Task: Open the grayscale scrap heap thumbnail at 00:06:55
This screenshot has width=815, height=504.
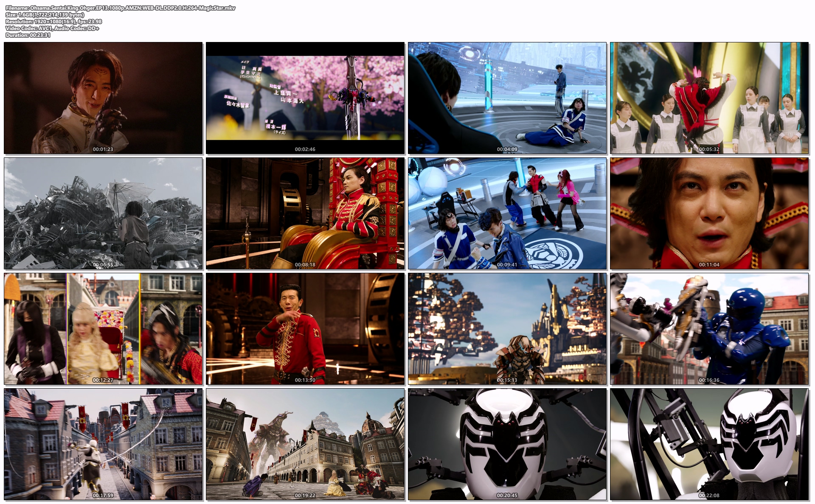Action: click(103, 213)
